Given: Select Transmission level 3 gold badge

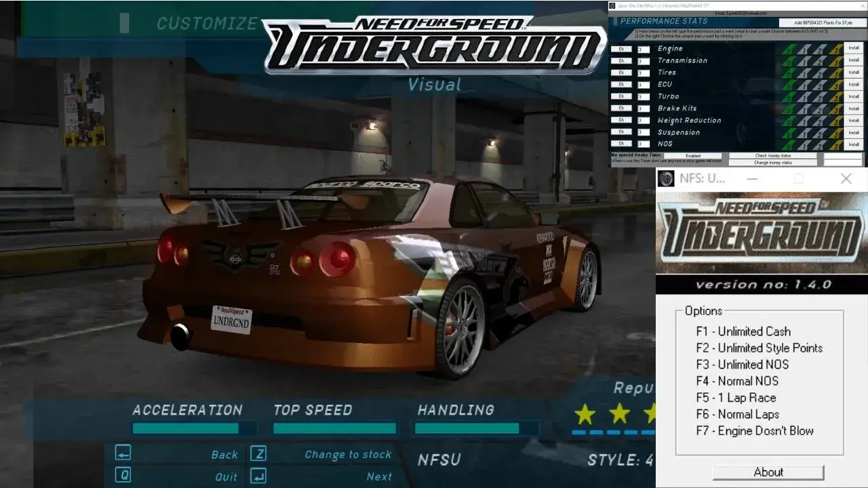Looking at the screenshot, I should (836, 61).
